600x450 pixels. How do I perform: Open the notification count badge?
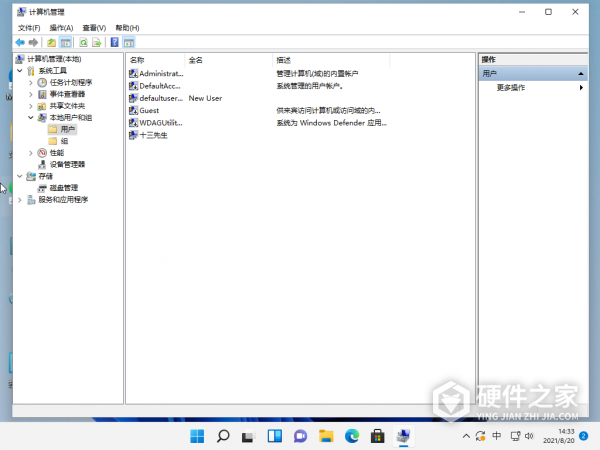[584, 436]
